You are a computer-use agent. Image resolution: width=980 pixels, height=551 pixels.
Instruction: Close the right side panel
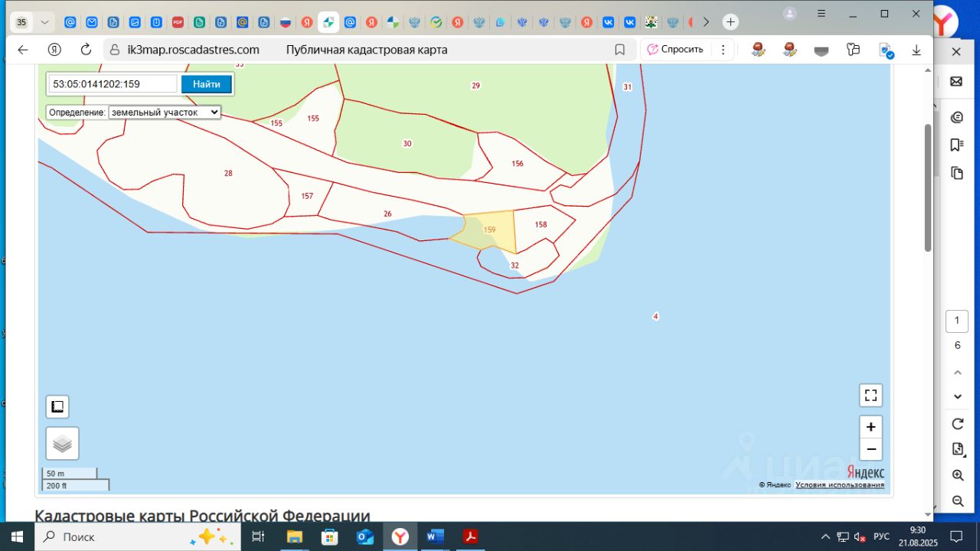point(956,51)
